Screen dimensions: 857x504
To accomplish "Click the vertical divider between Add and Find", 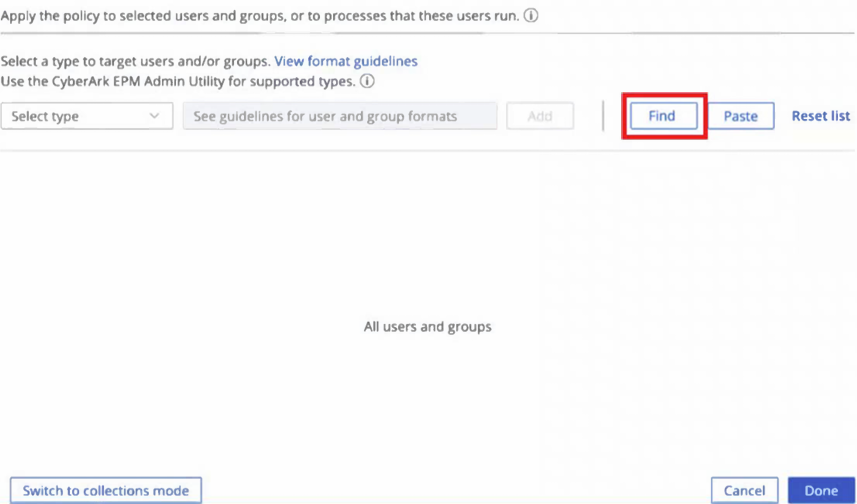I will coord(603,116).
